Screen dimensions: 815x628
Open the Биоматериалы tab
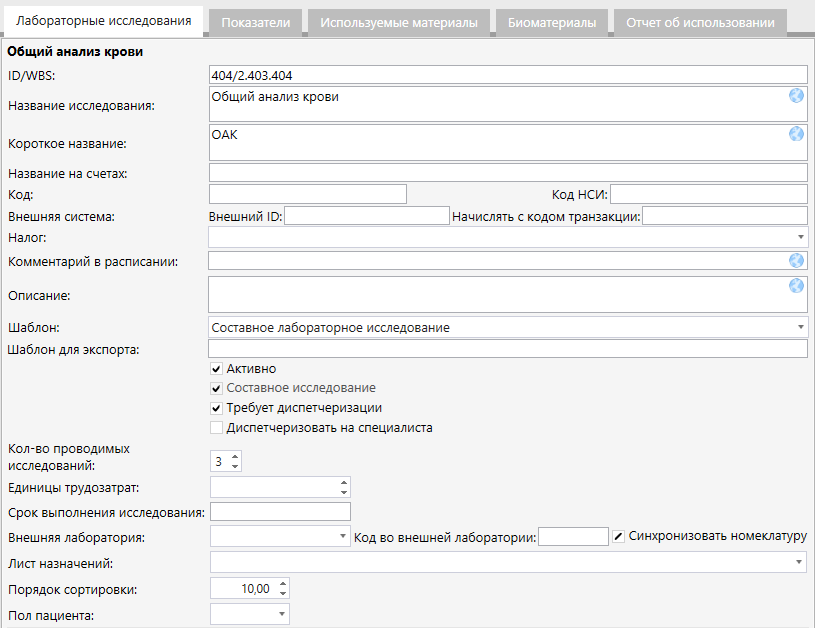pyautogui.click(x=551, y=22)
